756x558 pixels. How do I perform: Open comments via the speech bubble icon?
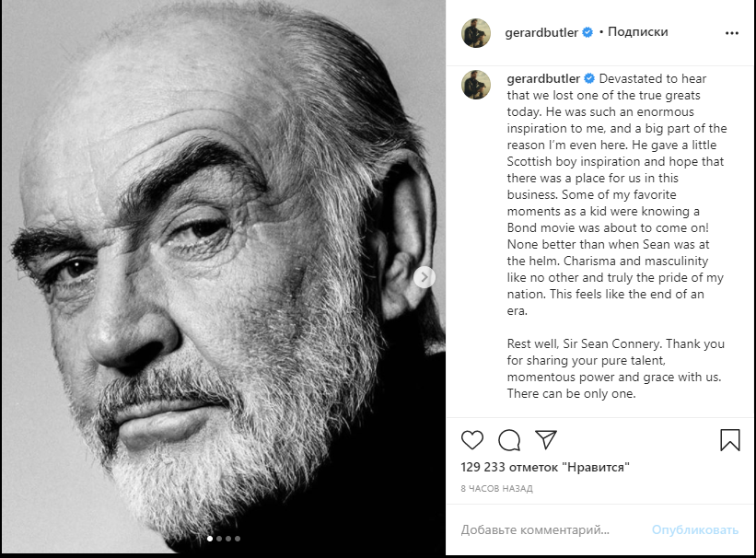[x=509, y=440]
